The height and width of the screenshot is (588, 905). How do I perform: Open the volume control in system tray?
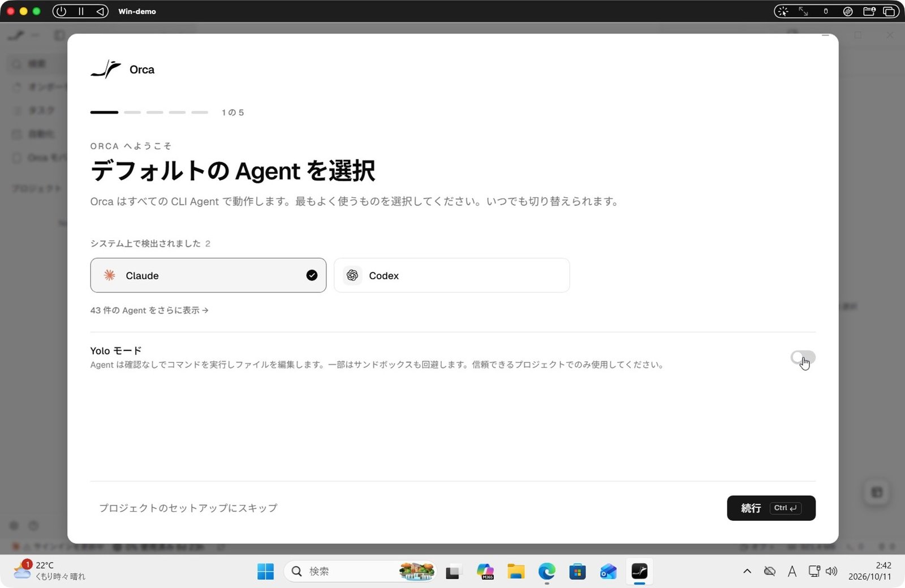click(x=831, y=571)
